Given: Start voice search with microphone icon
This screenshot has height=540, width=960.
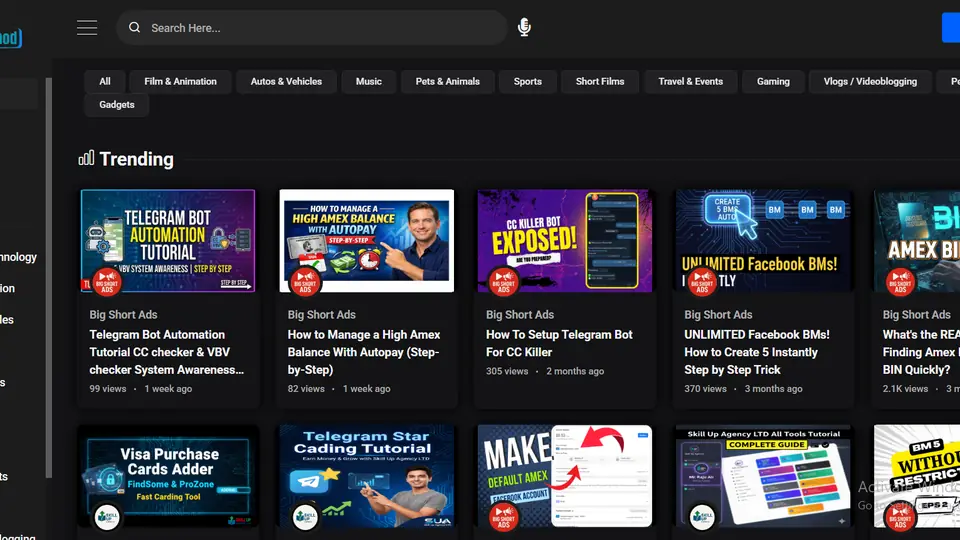Looking at the screenshot, I should pyautogui.click(x=524, y=28).
